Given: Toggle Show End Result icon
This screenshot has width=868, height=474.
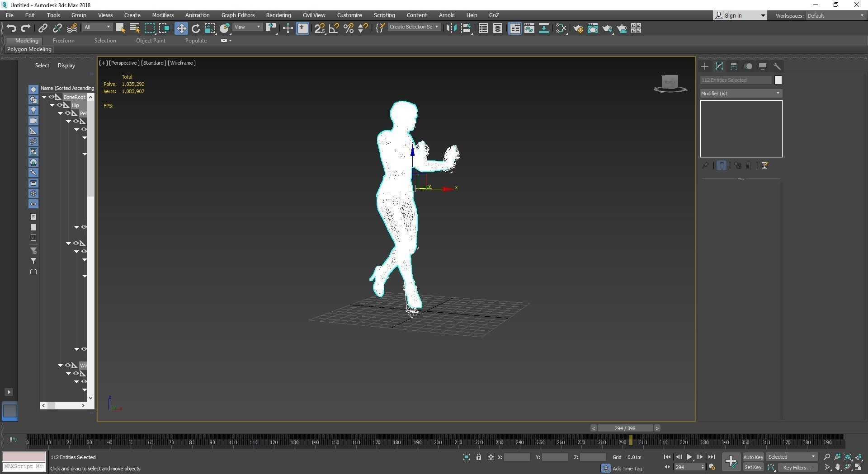Looking at the screenshot, I should [x=722, y=166].
